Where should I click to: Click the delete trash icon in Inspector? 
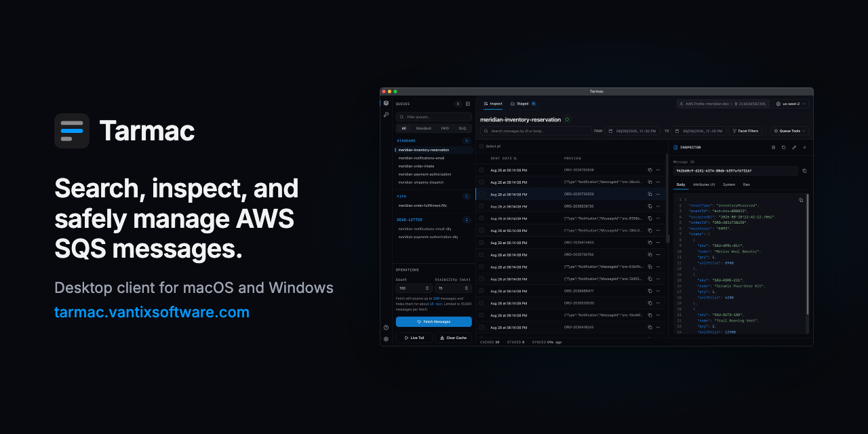pos(773,147)
